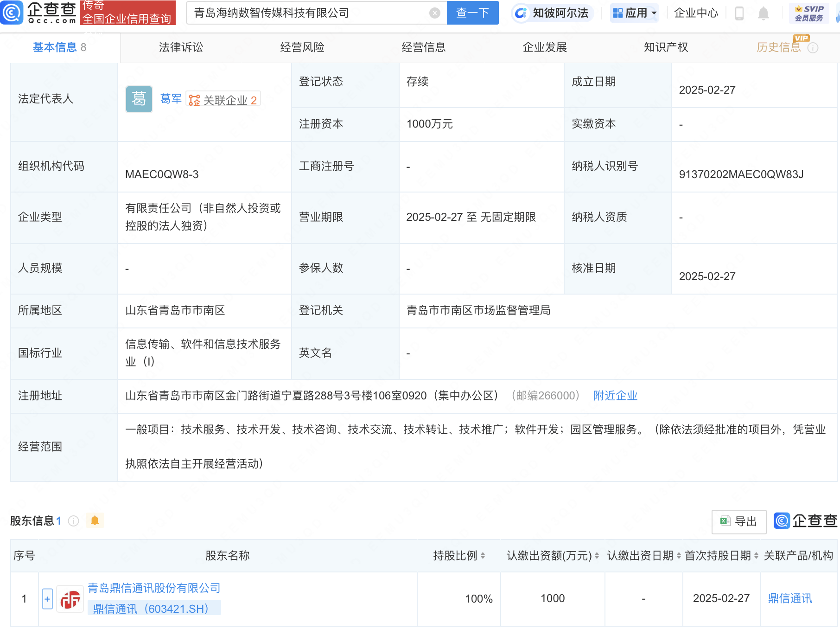Open legal representative 葛军 profile link
The width and height of the screenshot is (840, 629).
171,99
